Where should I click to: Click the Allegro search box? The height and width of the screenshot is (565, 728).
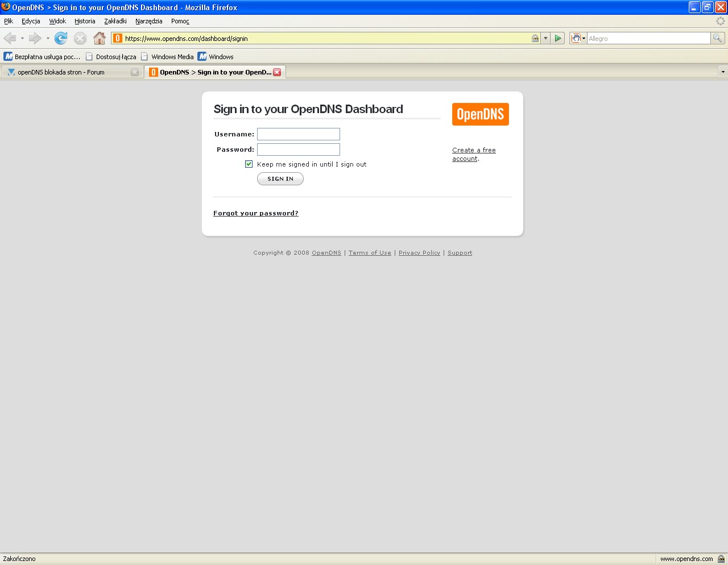(x=648, y=38)
